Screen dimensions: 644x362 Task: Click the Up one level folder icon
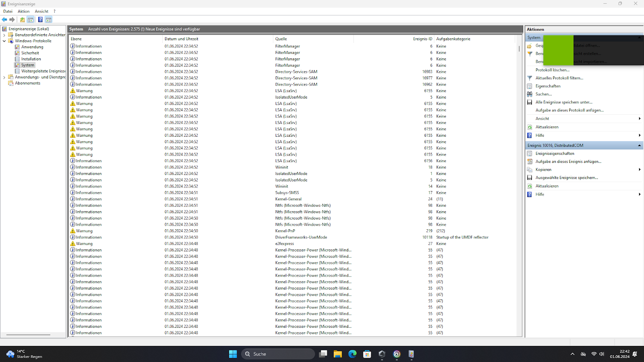coord(23,20)
